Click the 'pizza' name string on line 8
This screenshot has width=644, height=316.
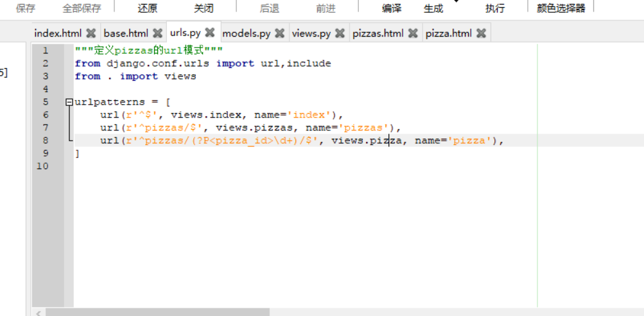[x=469, y=141]
